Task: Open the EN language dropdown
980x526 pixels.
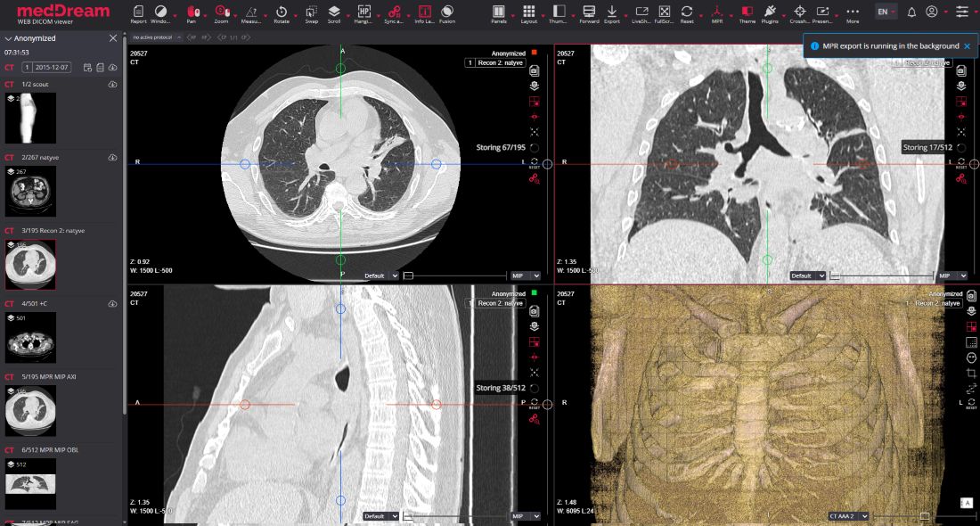Action: (x=886, y=12)
